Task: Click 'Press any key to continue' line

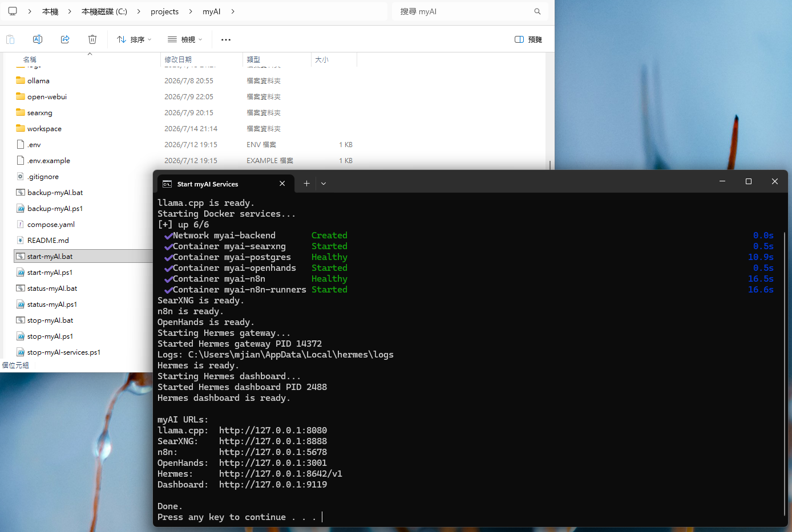Action: pyautogui.click(x=237, y=517)
